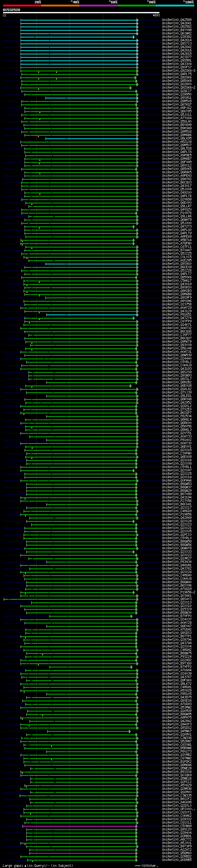Open hit UniRef100_B8QW53
The image size is (197, 868).
coord(177,484)
